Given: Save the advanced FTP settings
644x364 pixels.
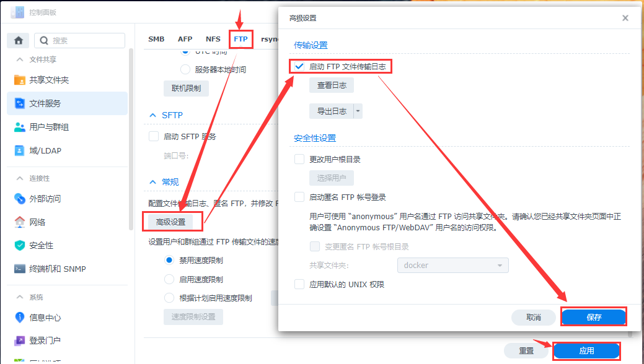Looking at the screenshot, I should [593, 316].
